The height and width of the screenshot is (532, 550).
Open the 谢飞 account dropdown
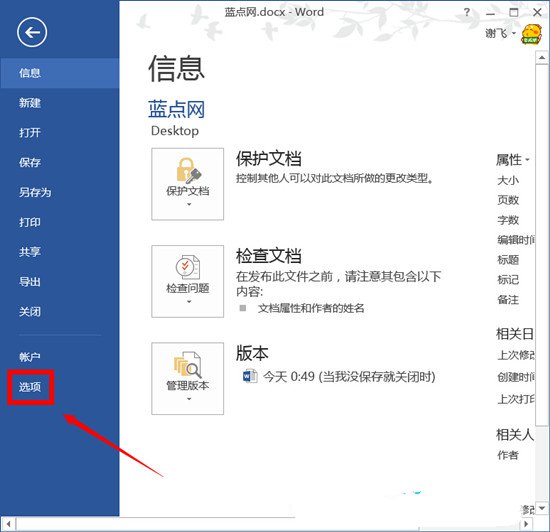coord(501,34)
